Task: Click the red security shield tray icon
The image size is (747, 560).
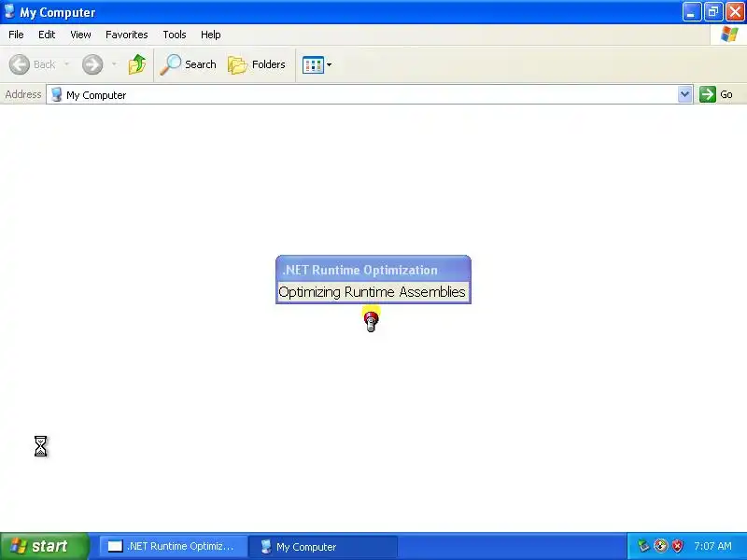Action: coord(677,546)
